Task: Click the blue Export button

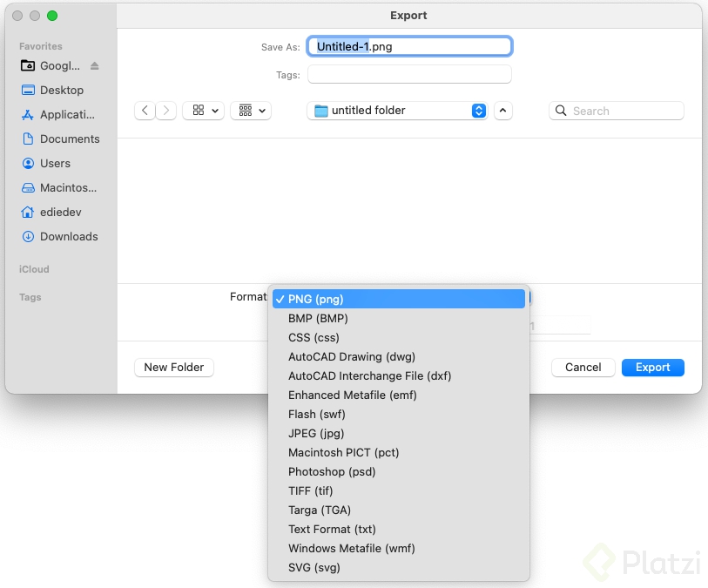Action: [653, 368]
